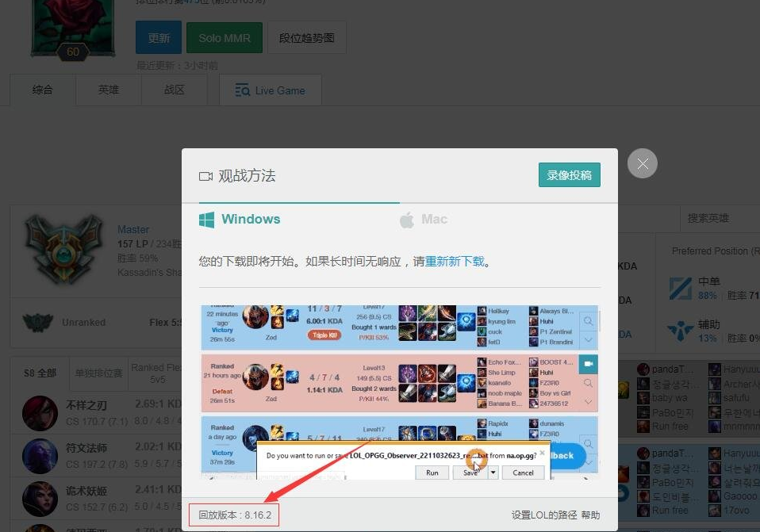Screen dimensions: 760x532
Task: Click Cancel in the download prompt
Action: [523, 473]
